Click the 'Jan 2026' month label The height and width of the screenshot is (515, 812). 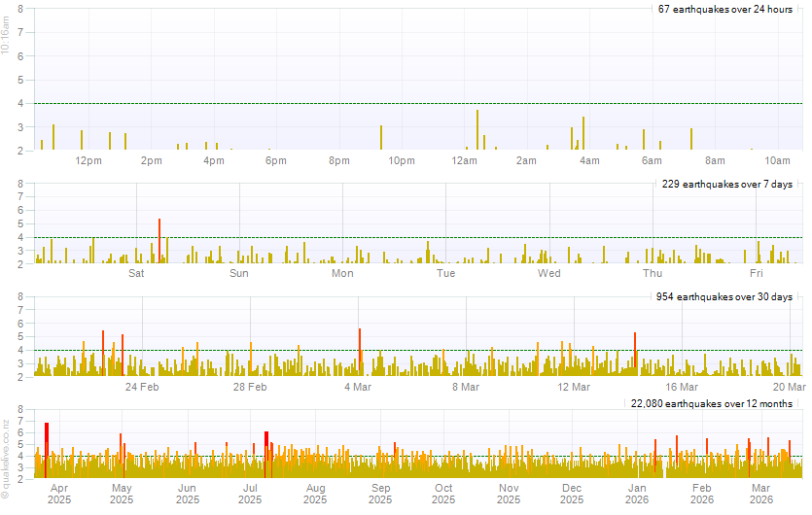coord(637,494)
